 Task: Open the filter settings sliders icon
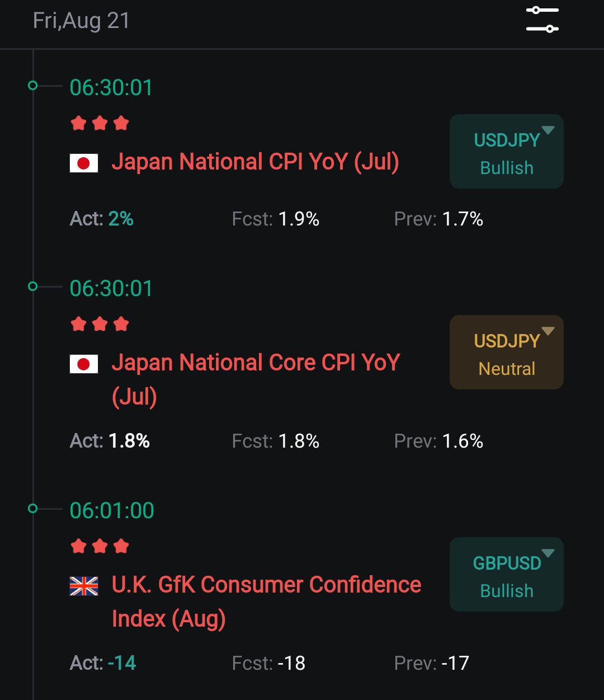point(542,20)
